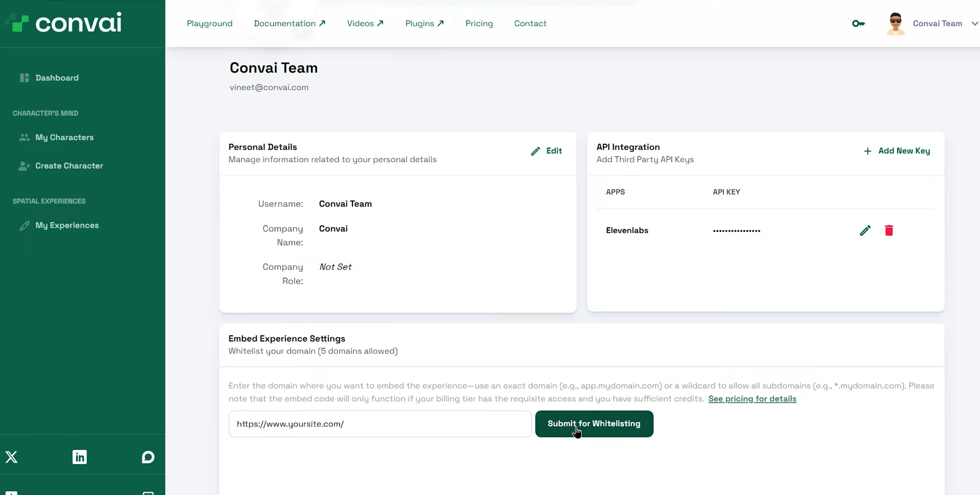This screenshot has width=980, height=495.
Task: Select Create Character in sidebar
Action: pyautogui.click(x=69, y=166)
